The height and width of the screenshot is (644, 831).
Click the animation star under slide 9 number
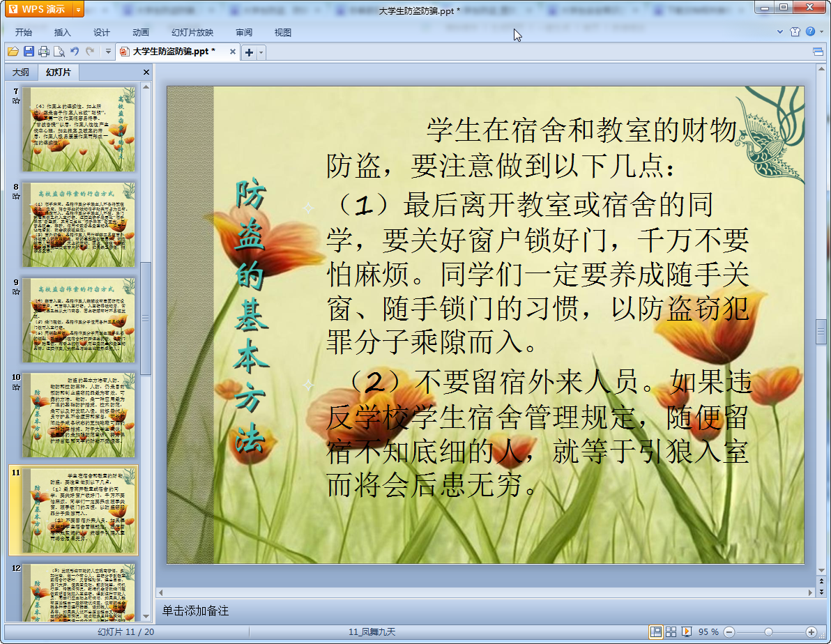click(x=16, y=291)
